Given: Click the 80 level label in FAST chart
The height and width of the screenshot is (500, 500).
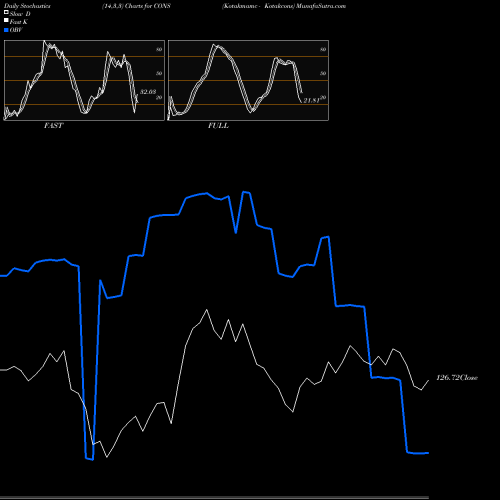Looking at the screenshot, I should point(159,49).
